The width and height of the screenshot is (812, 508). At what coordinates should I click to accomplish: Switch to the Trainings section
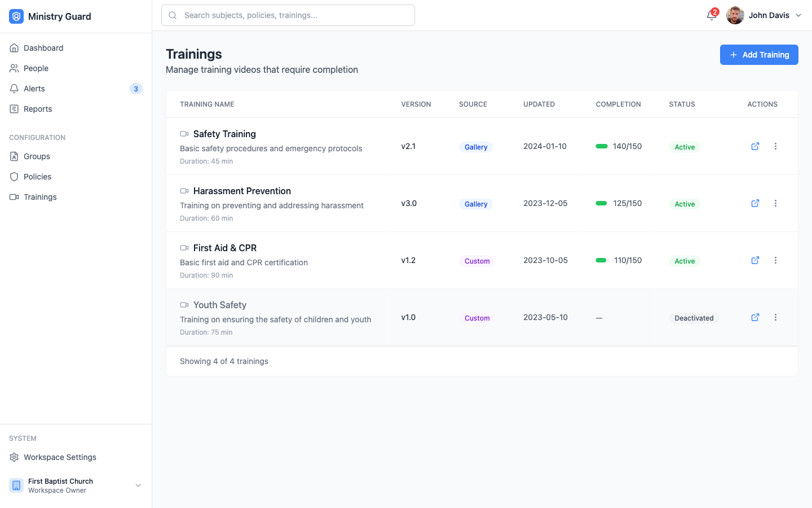39,197
